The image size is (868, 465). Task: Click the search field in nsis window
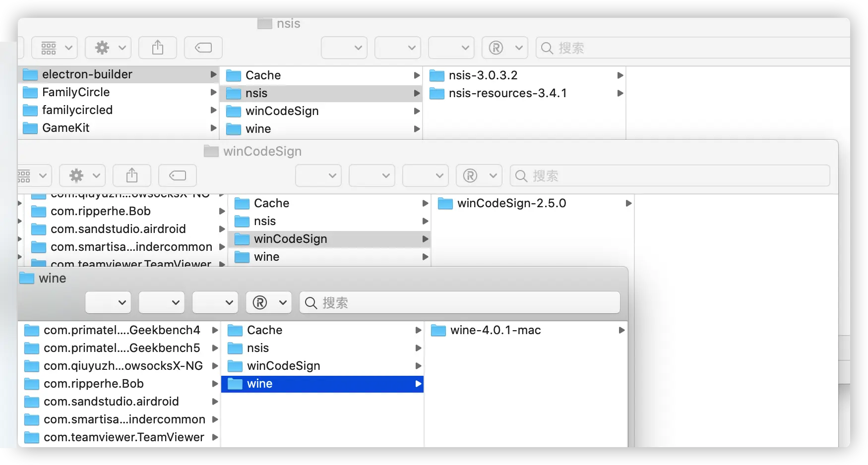692,48
